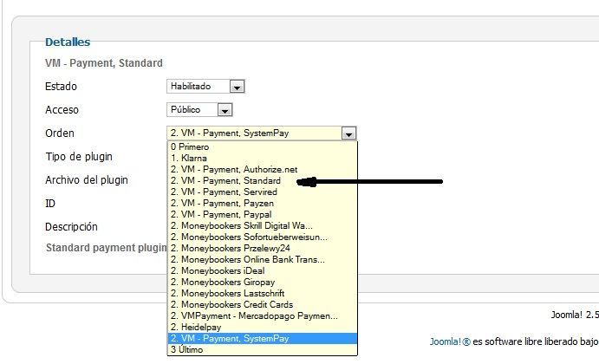Pick Moneybookers Skrill Digital Wallet option

coord(262,225)
